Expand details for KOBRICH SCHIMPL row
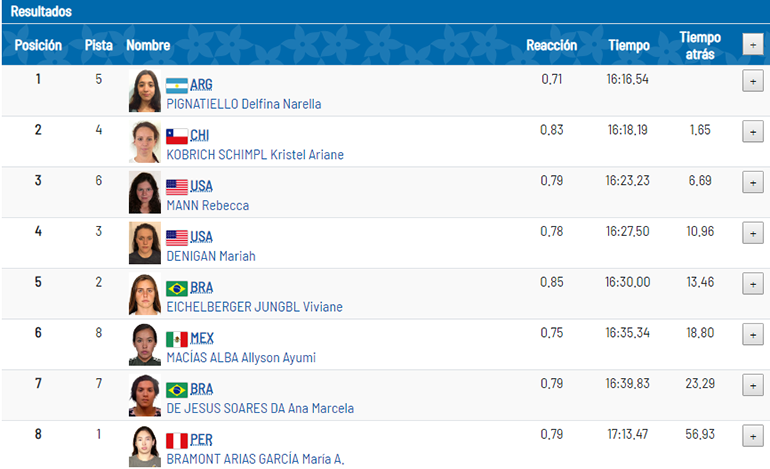This screenshot has width=770, height=469. (753, 132)
